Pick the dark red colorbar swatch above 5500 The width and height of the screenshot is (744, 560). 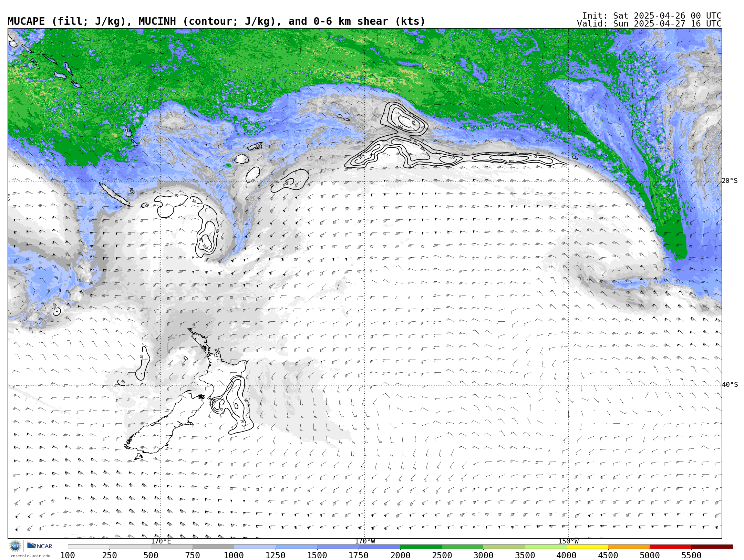coord(712,547)
